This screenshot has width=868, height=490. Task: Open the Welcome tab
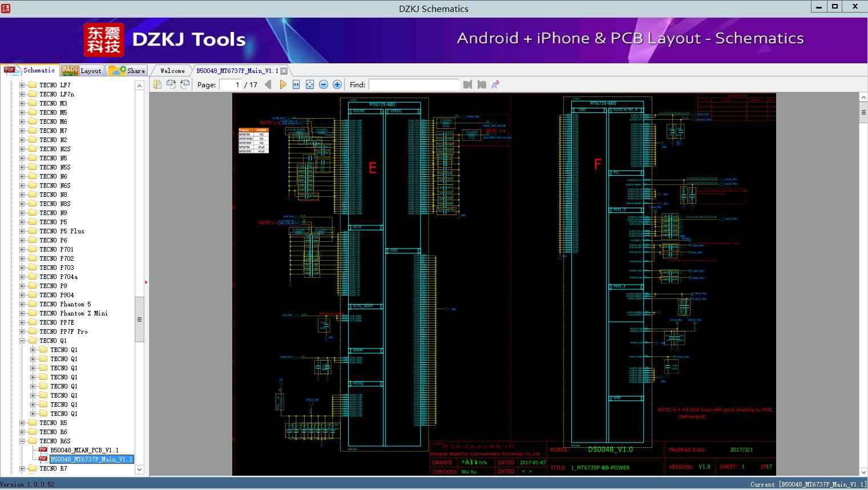pos(172,71)
